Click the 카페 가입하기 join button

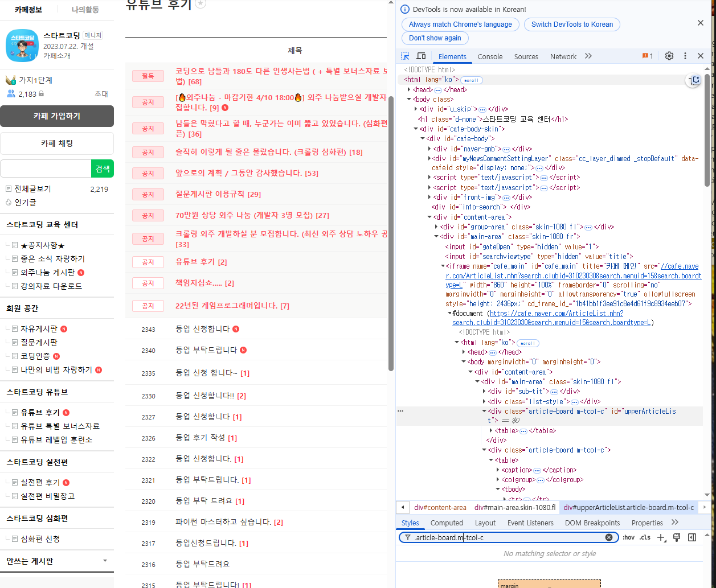pyautogui.click(x=57, y=116)
